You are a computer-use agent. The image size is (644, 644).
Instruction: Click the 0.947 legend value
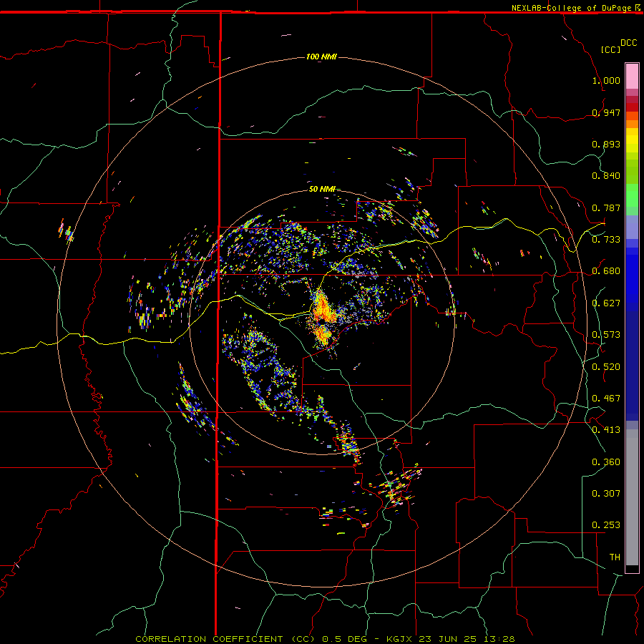click(606, 112)
